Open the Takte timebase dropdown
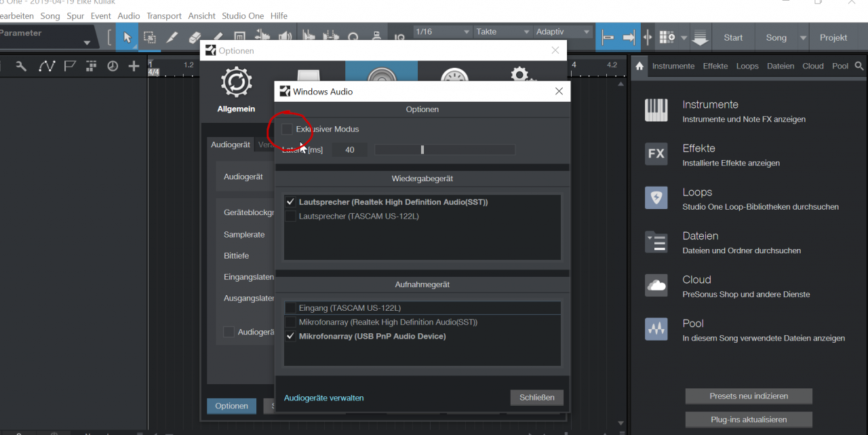Image resolution: width=868 pixels, height=435 pixels. 502,32
